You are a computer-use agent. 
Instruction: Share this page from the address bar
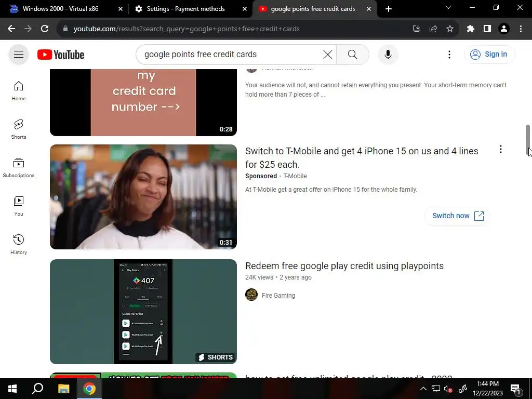click(x=433, y=29)
